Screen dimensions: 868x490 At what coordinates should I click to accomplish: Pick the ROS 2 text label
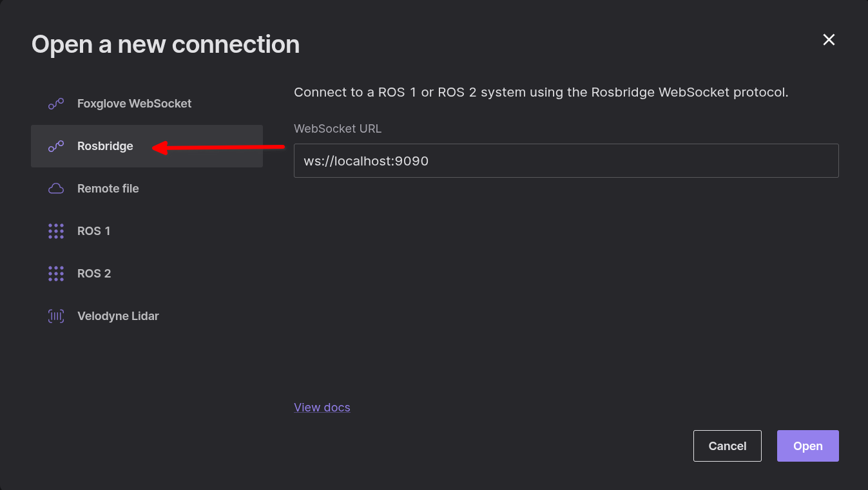tap(94, 274)
